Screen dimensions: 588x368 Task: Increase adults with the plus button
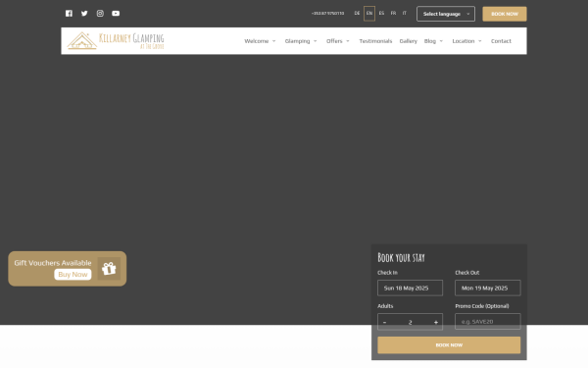click(x=436, y=322)
